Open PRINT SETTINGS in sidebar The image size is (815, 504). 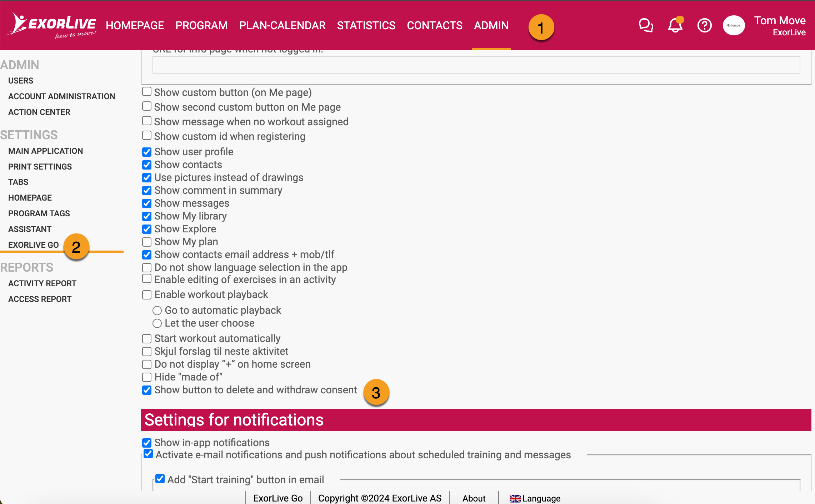[40, 167]
